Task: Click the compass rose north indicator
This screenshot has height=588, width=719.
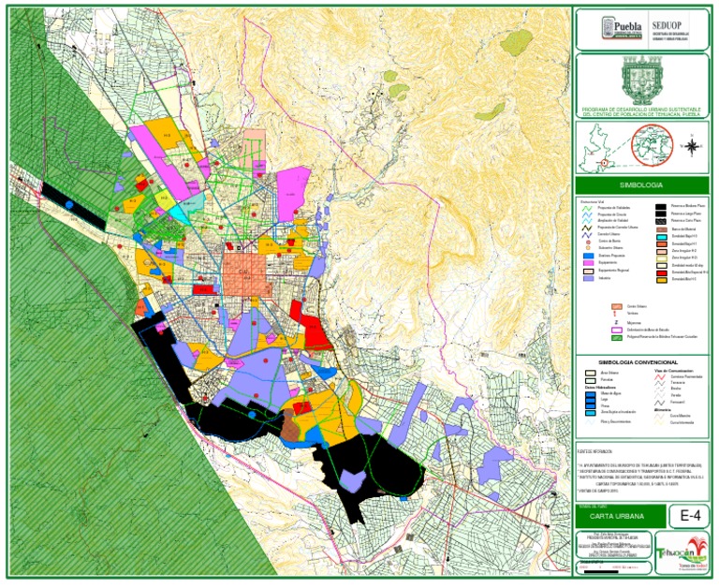Action: (x=692, y=147)
